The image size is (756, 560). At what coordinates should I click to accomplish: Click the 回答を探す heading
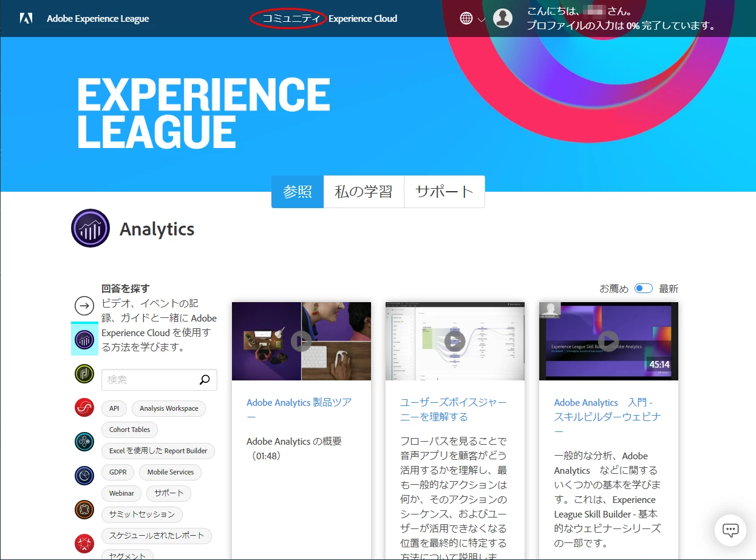(125, 289)
